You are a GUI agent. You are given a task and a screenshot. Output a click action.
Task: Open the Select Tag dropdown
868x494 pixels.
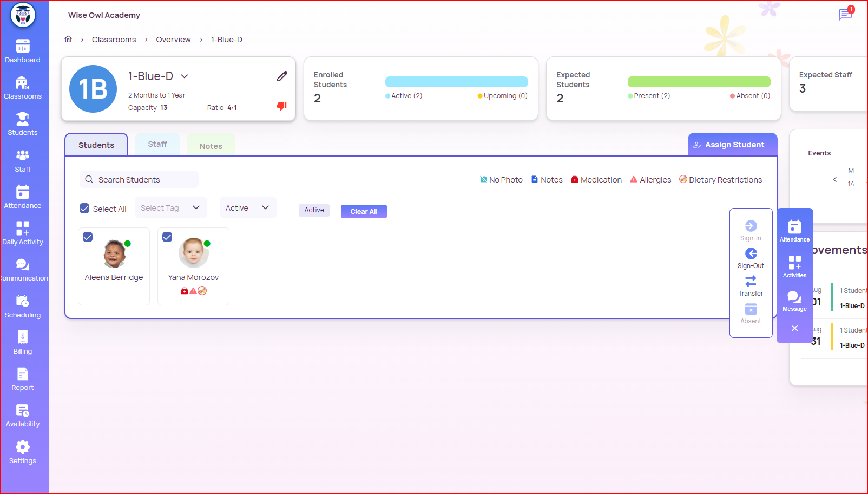(x=170, y=208)
